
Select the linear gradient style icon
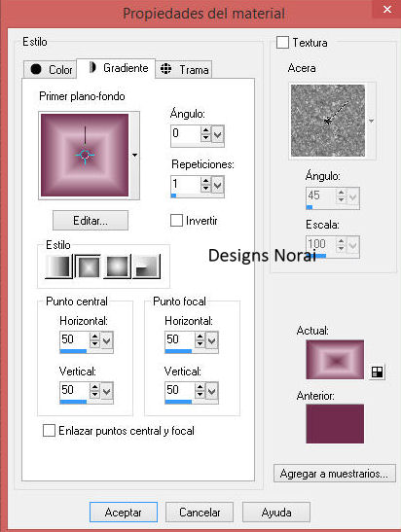coord(58,266)
